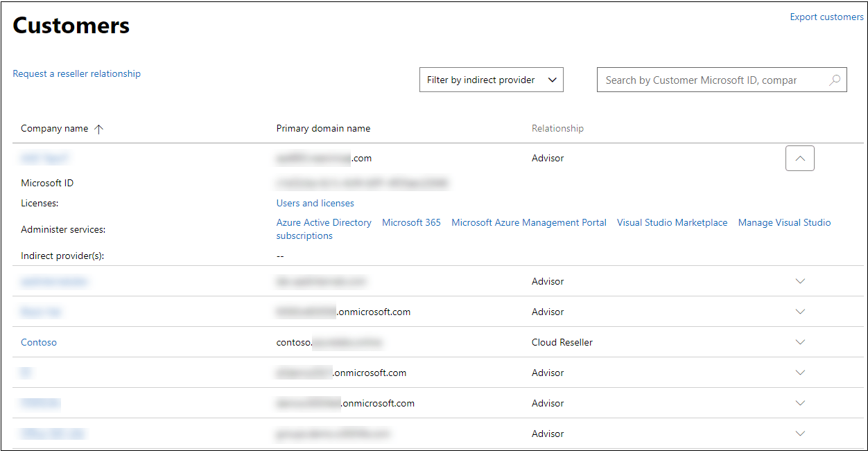The height and width of the screenshot is (455, 868).
Task: Focus the customer search input field
Action: (707, 80)
